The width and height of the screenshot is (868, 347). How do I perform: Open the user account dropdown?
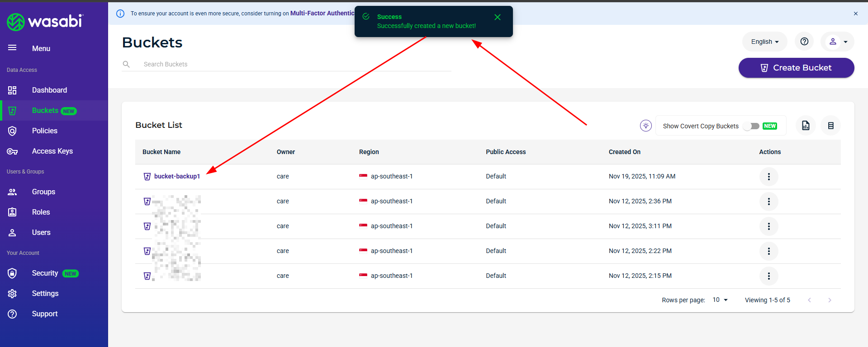[837, 42]
